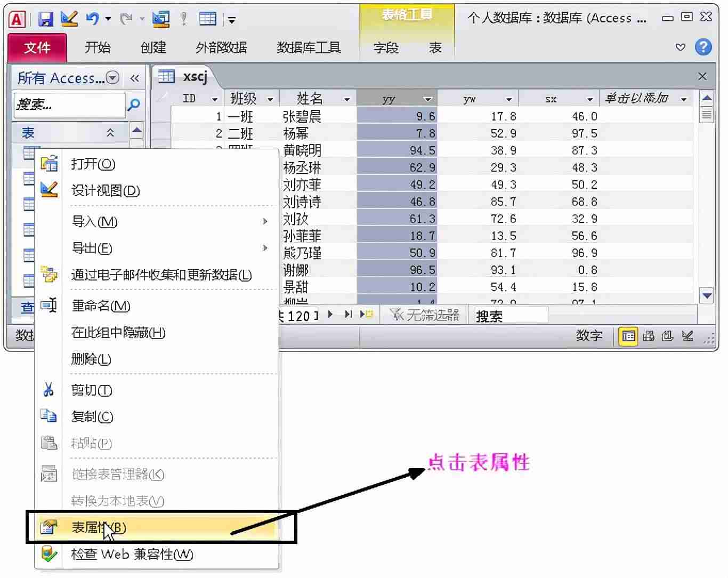Click the Access application icon in title bar

click(17, 20)
